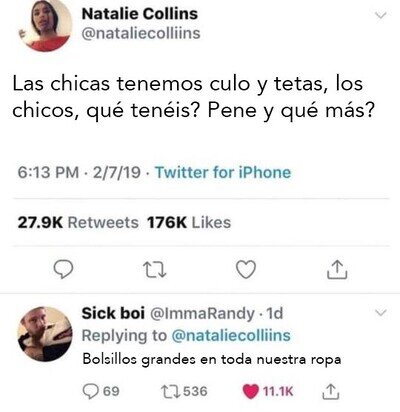View the 27.9K Retweets list
Viewport: 400px width, 412px height.
78,222
